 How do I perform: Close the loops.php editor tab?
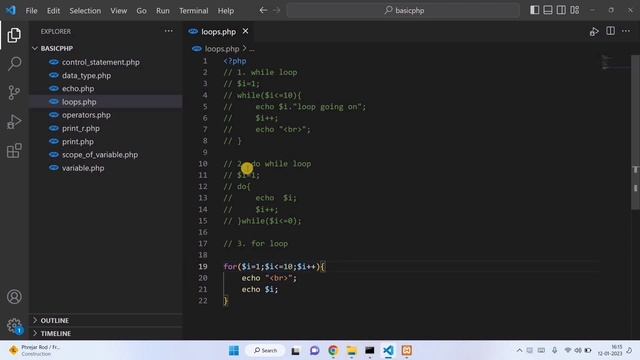click(245, 31)
